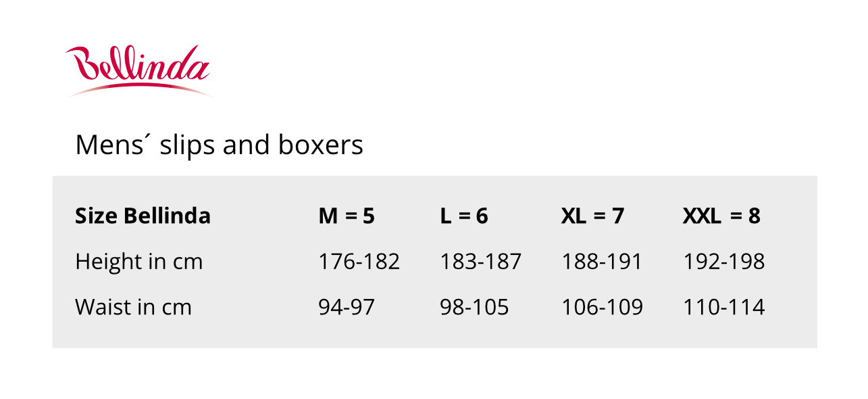Select the L = 6 size column
Viewport: 868px width, 399px height.
(x=464, y=216)
